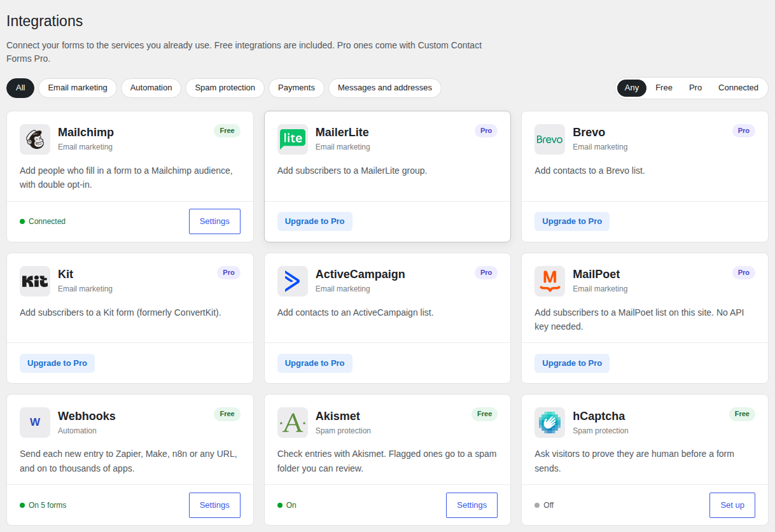
Task: Click the Free badge on hCaptcha
Action: tap(742, 414)
